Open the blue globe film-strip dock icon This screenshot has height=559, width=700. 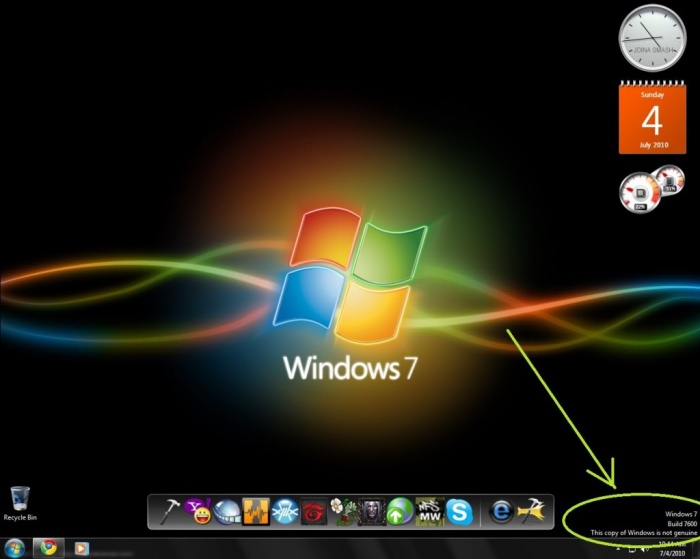[227, 512]
